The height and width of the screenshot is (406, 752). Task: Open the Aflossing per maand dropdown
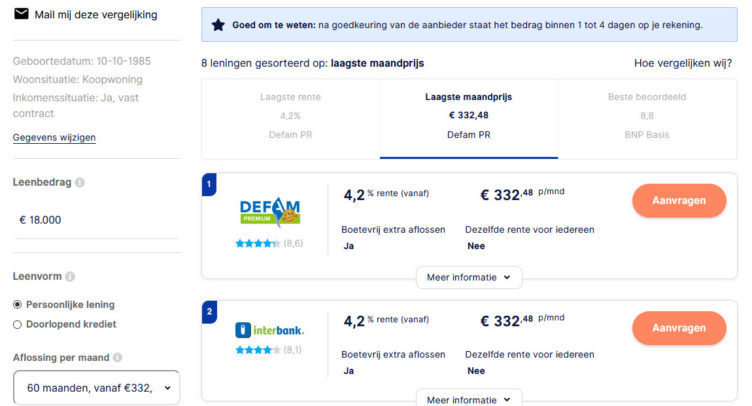click(x=96, y=387)
